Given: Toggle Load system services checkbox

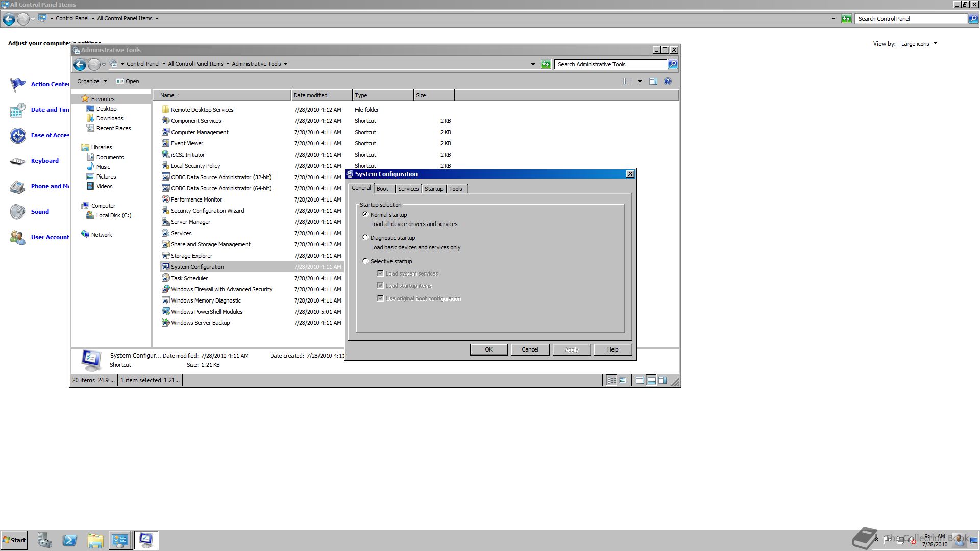Looking at the screenshot, I should [x=380, y=273].
